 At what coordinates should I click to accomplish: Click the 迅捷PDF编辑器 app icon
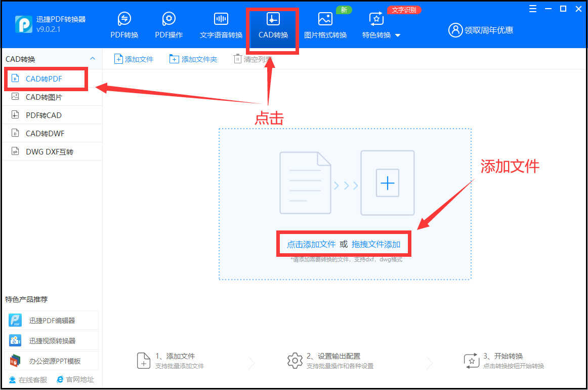tap(15, 320)
